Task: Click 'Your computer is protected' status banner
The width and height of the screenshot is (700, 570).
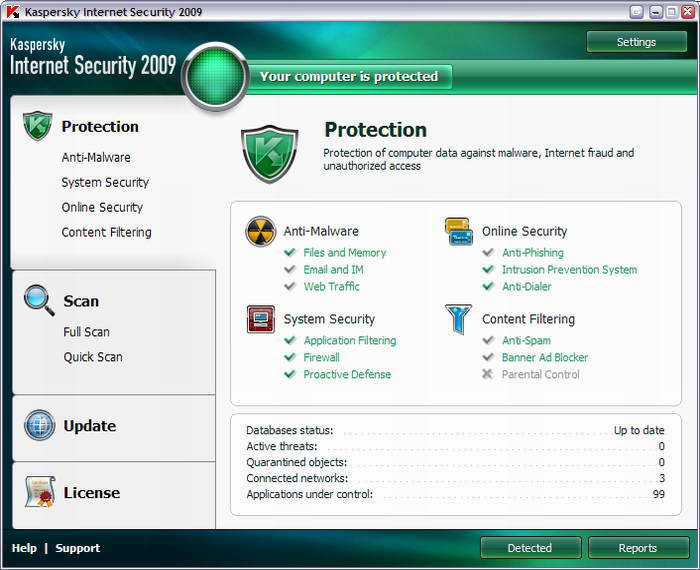Action: pos(349,77)
